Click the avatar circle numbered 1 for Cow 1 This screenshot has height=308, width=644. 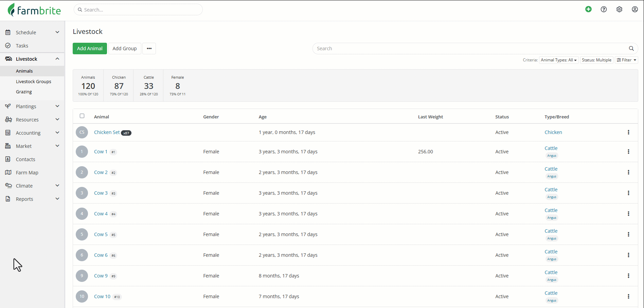click(82, 152)
